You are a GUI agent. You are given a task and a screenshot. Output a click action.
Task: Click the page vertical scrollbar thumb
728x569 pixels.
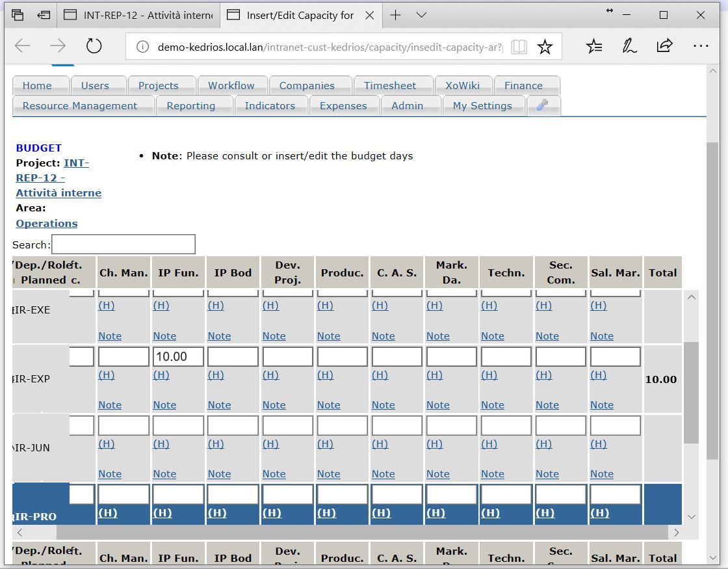[712, 301]
